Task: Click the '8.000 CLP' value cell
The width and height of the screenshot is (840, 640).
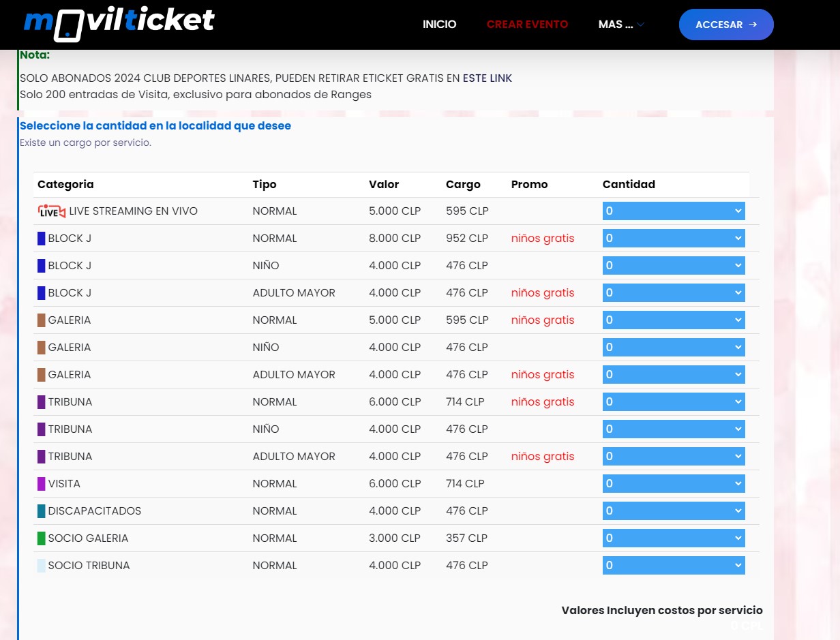Action: 395,239
